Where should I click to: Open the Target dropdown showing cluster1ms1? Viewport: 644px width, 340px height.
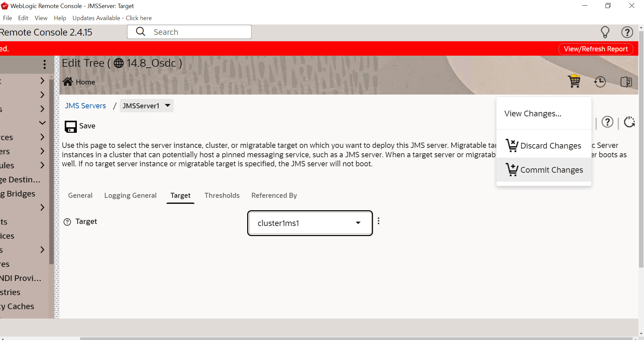click(310, 223)
